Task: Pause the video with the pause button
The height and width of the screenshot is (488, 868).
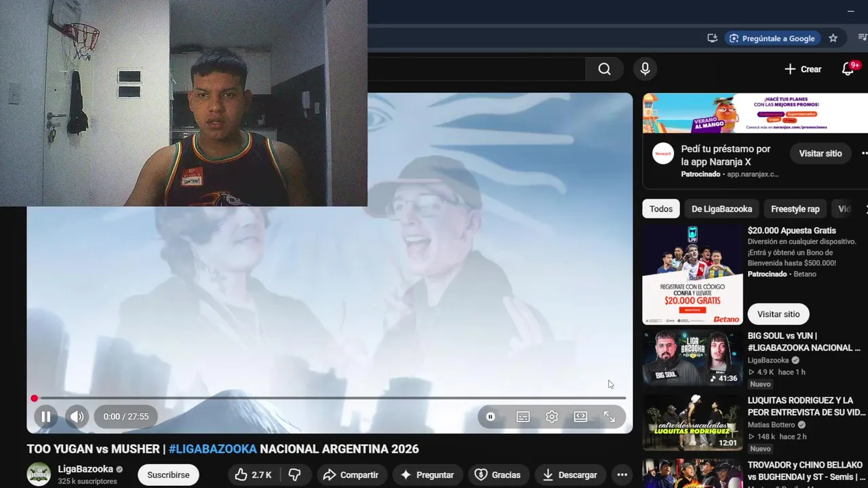Action: 45,417
